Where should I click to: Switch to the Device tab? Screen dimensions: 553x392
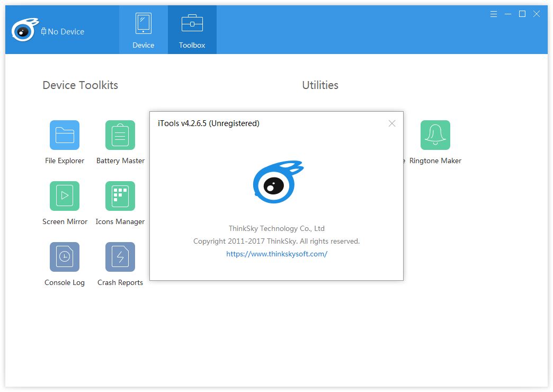point(144,30)
